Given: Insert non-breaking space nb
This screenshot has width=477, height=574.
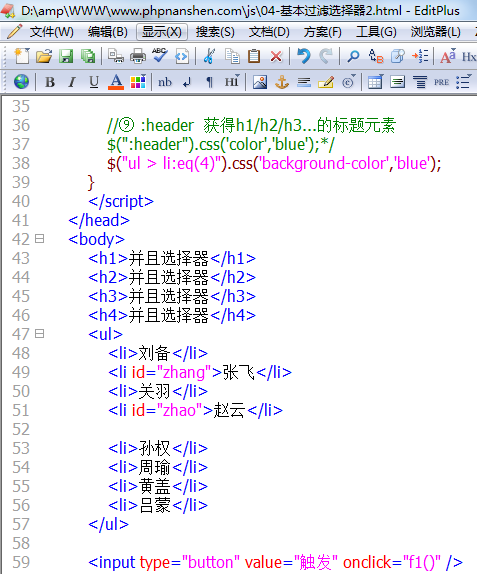Looking at the screenshot, I should 165,82.
